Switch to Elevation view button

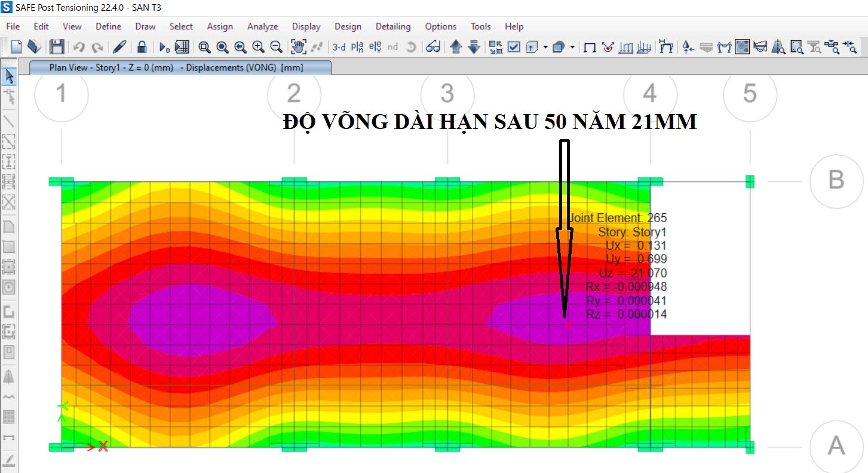[x=375, y=47]
